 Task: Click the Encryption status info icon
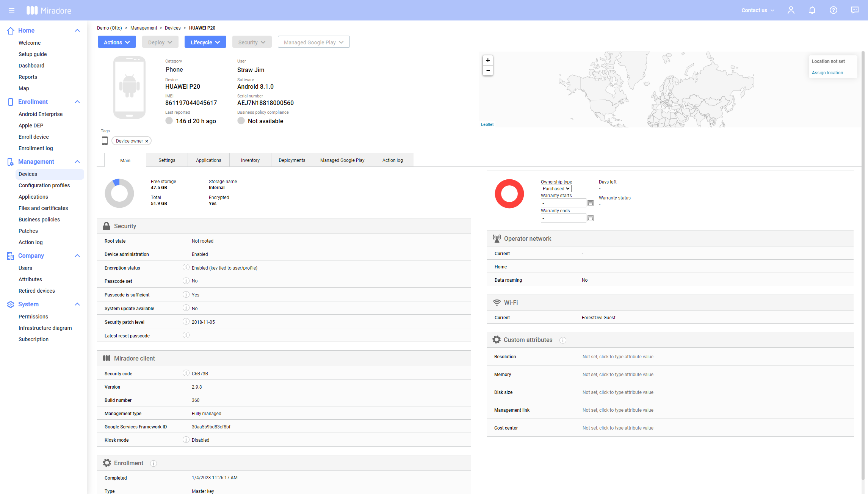[x=186, y=267]
